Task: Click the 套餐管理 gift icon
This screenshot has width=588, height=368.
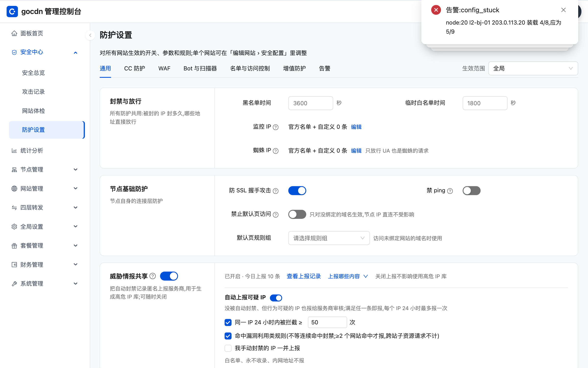Action: point(14,246)
